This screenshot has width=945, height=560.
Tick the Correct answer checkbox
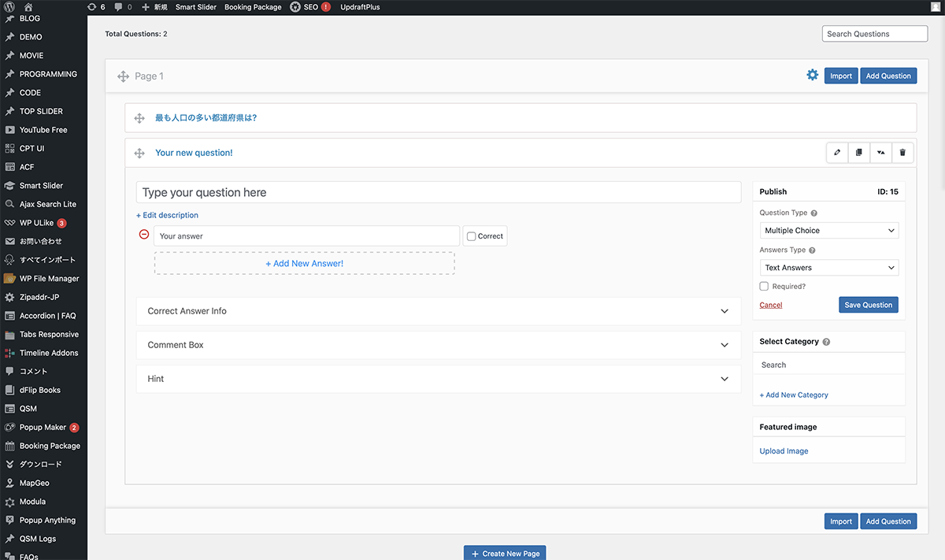[x=472, y=236]
